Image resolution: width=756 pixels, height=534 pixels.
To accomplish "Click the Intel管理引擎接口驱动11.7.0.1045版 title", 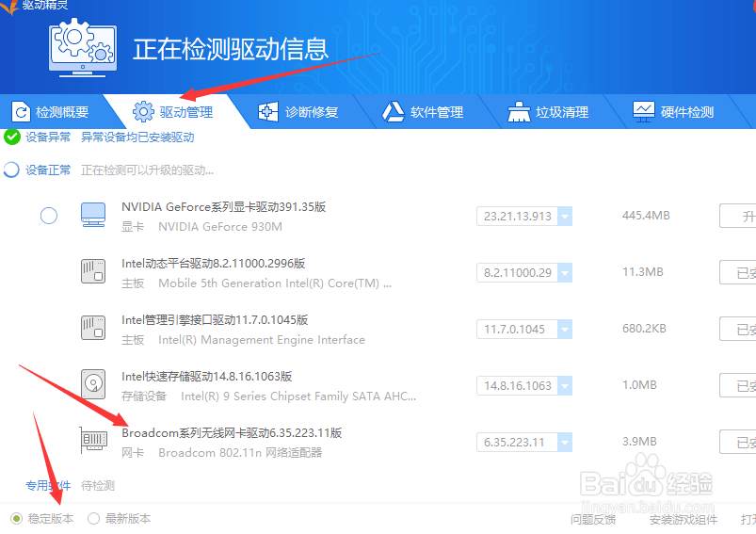I will (x=215, y=320).
